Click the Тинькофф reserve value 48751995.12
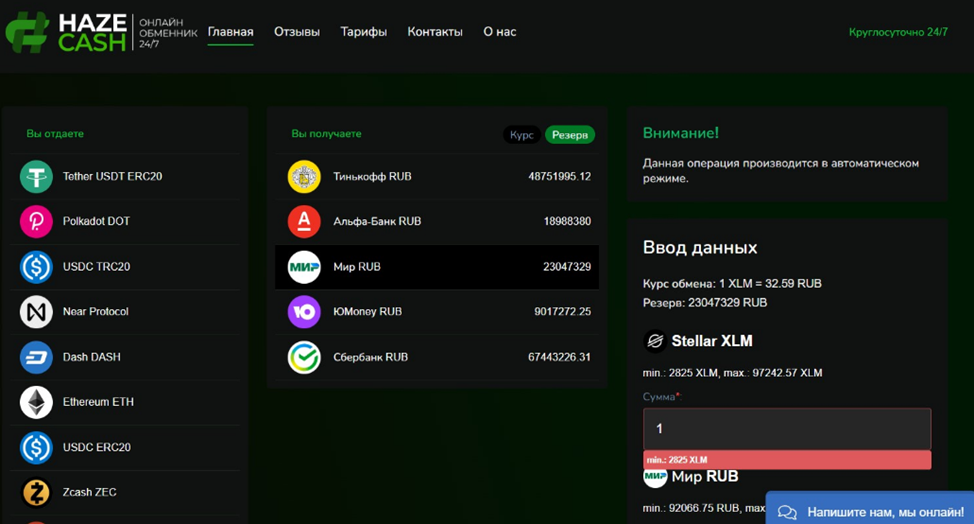 [x=559, y=176]
